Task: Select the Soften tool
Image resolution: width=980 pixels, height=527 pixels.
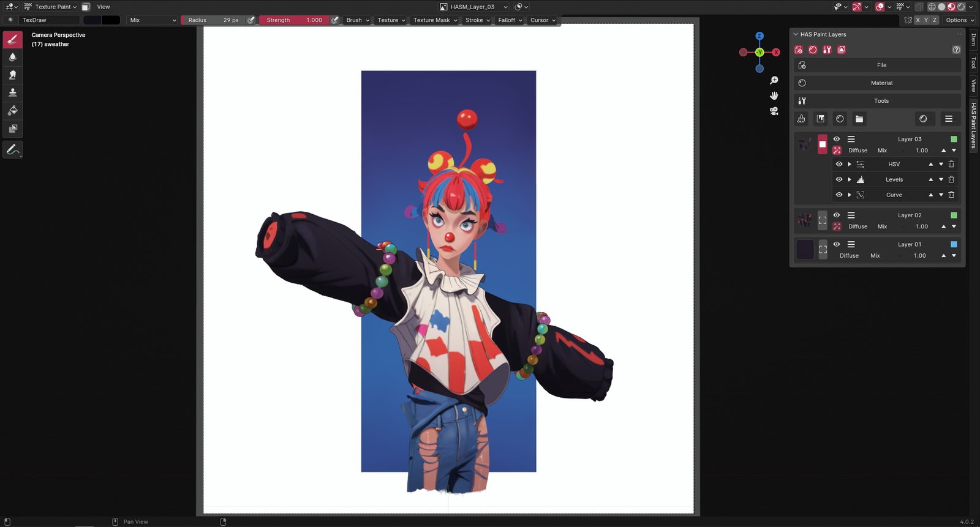Action: (12, 57)
